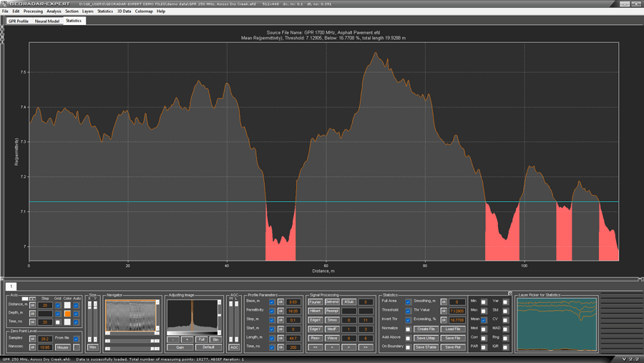The width and height of the screenshot is (644, 363).
Task: Click the Navigator radargram thumbnail
Action: point(130,316)
